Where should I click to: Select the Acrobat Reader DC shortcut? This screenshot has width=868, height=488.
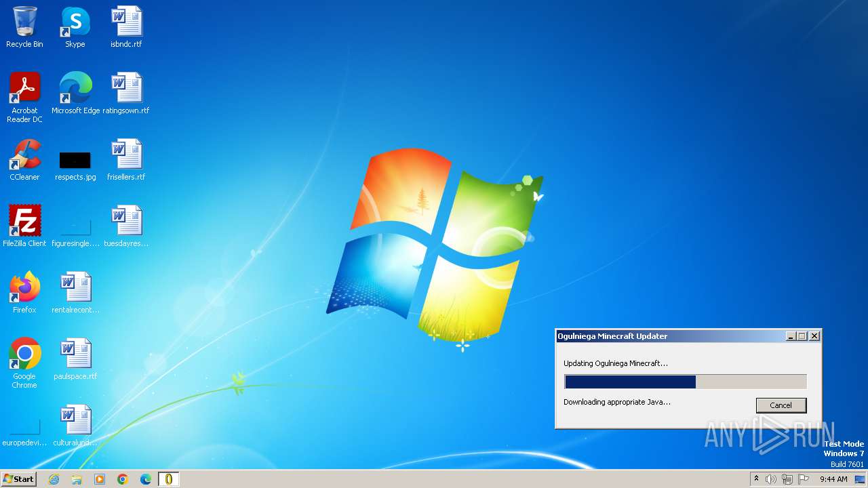(24, 97)
